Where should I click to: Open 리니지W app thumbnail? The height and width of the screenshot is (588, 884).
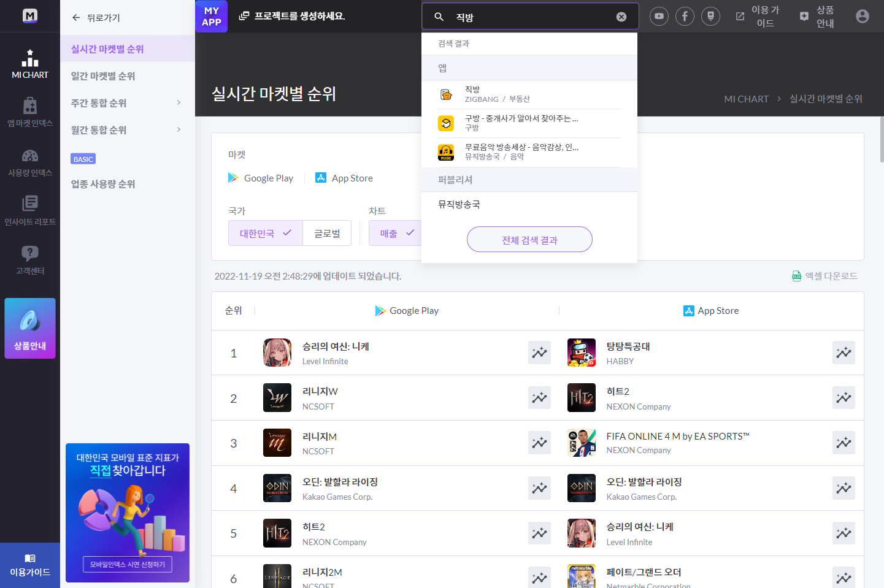point(277,398)
